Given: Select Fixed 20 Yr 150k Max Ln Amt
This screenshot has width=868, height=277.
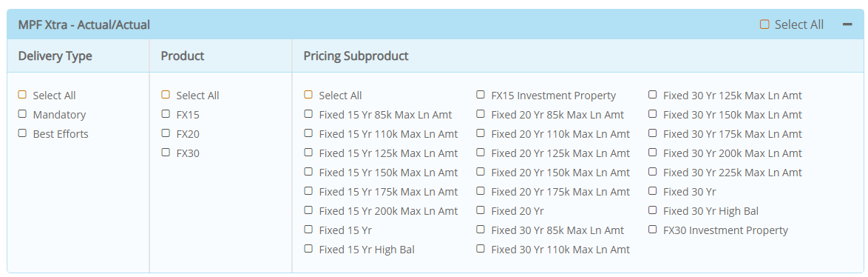Looking at the screenshot, I should click(481, 172).
